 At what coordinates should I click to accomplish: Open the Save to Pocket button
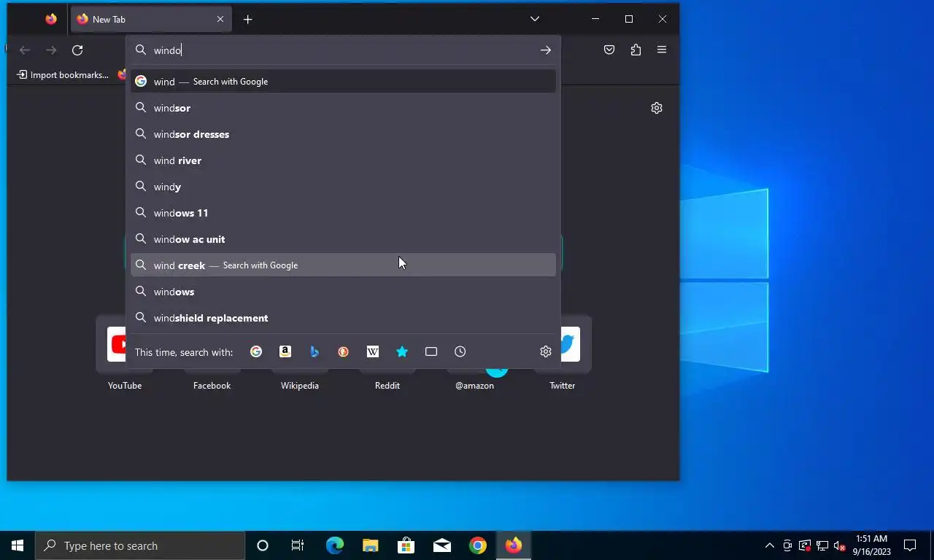(609, 50)
